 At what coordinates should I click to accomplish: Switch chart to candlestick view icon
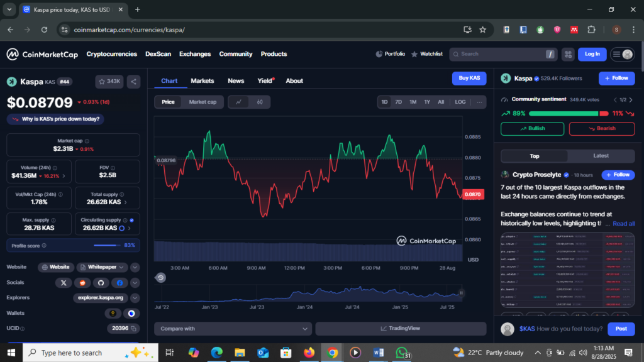(x=259, y=102)
